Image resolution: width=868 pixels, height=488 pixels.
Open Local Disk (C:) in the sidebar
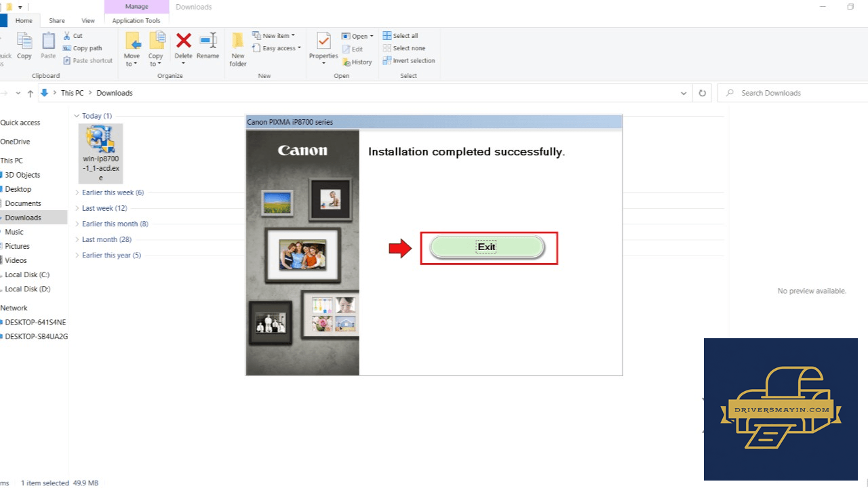point(27,274)
